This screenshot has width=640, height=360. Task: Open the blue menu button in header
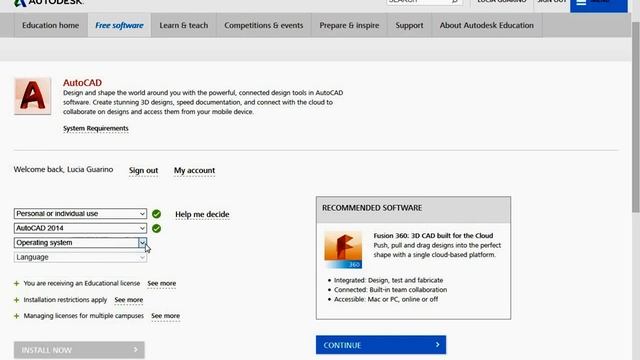[x=599, y=5]
